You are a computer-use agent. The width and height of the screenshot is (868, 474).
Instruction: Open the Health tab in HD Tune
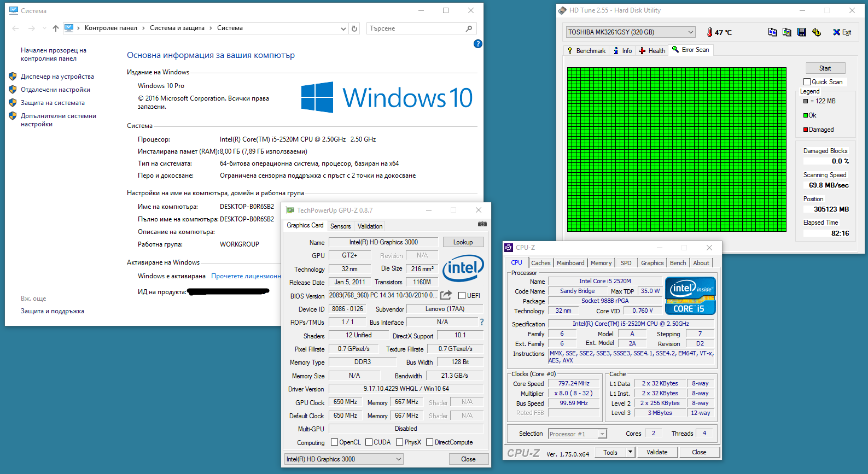652,51
